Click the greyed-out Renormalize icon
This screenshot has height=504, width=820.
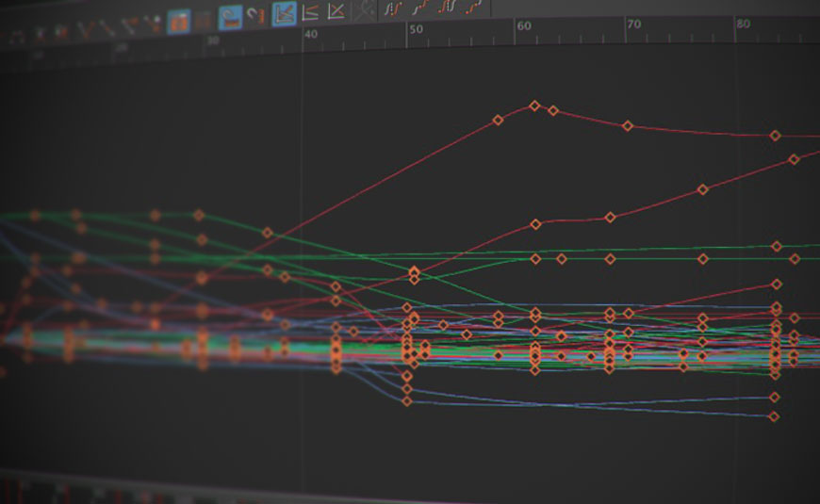coord(364,10)
